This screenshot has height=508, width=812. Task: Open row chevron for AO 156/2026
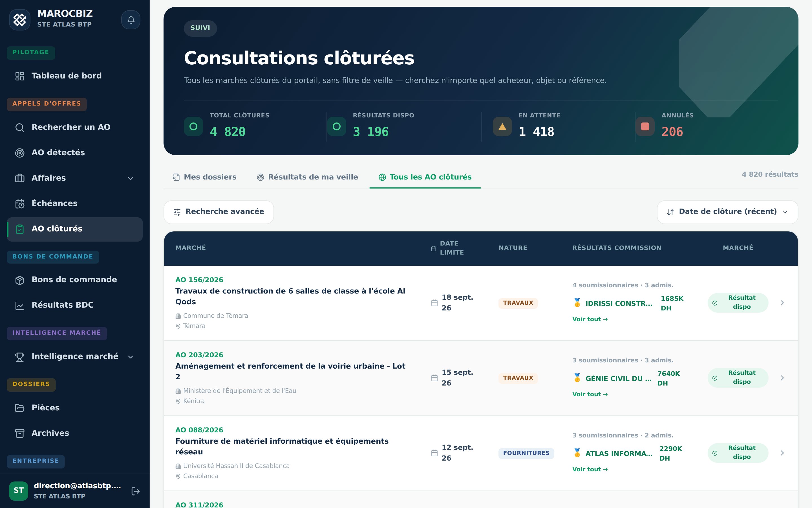[x=782, y=303]
